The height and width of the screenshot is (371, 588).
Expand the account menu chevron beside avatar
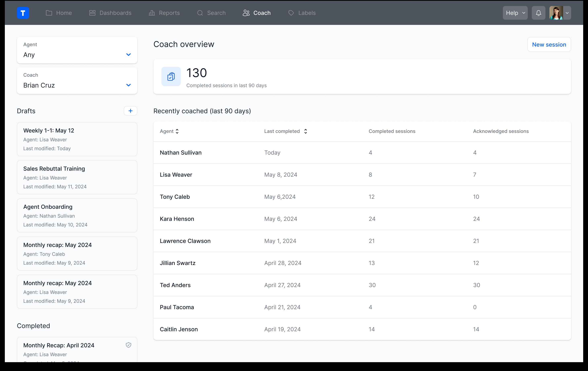(567, 13)
